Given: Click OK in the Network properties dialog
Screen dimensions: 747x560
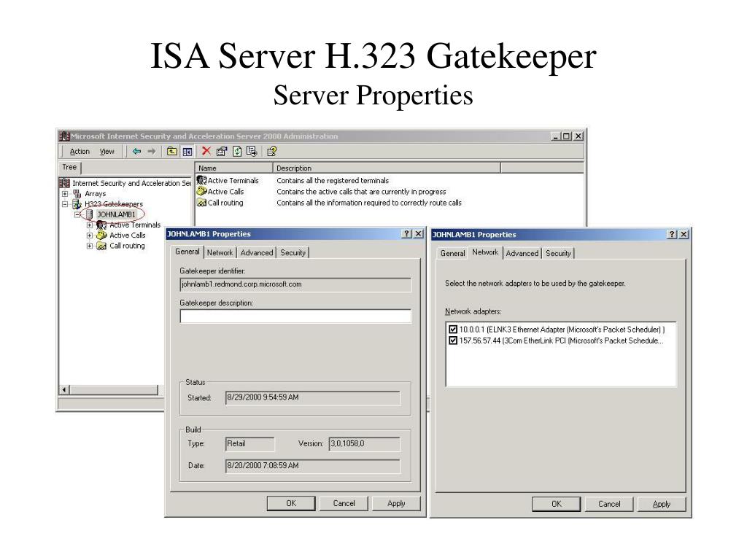Looking at the screenshot, I should pyautogui.click(x=557, y=504).
